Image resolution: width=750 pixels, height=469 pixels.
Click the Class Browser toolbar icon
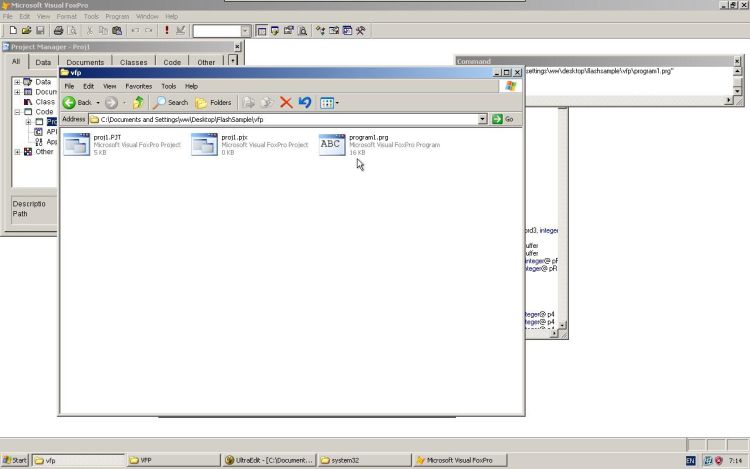[x=320, y=31]
